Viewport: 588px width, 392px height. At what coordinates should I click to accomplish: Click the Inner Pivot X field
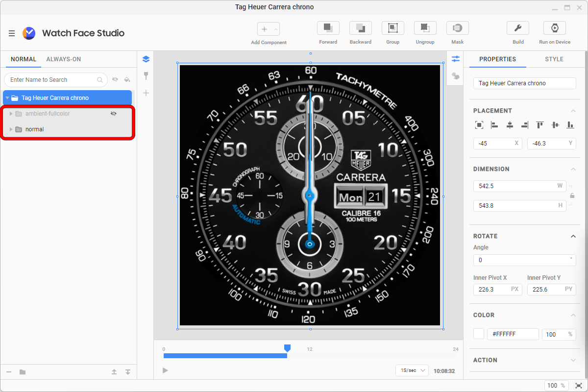pyautogui.click(x=498, y=290)
